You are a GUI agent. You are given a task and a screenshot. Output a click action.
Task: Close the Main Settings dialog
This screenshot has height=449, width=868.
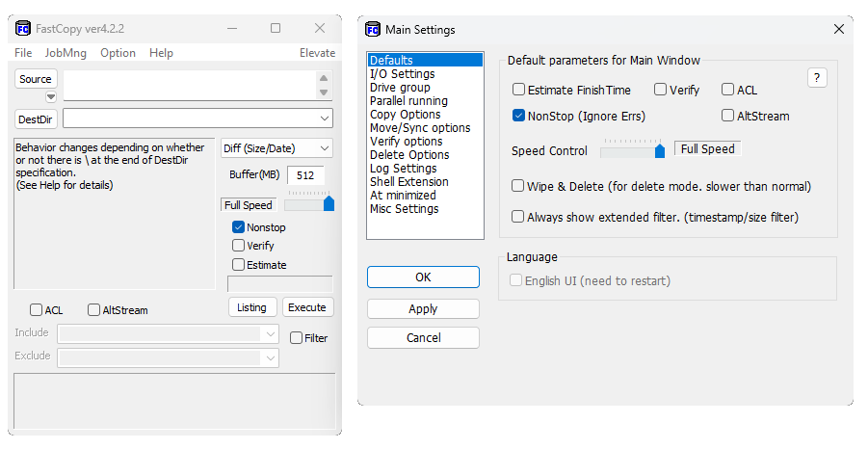point(839,29)
